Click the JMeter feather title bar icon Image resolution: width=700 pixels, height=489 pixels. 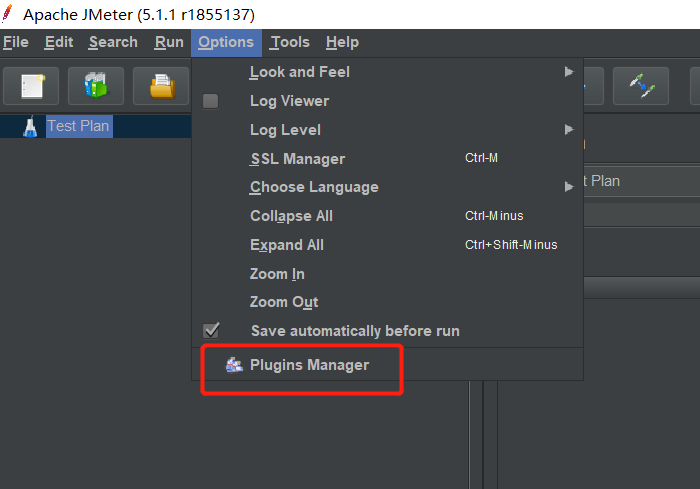[x=9, y=14]
